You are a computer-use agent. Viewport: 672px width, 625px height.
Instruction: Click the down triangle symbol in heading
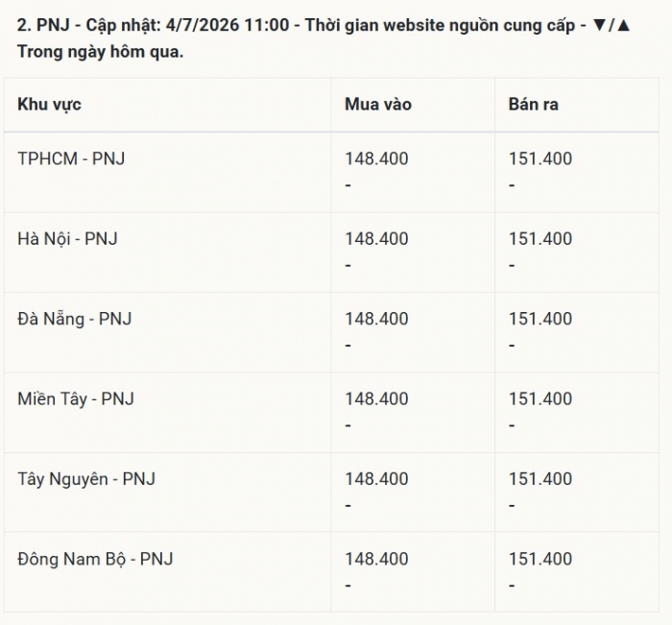(x=599, y=25)
